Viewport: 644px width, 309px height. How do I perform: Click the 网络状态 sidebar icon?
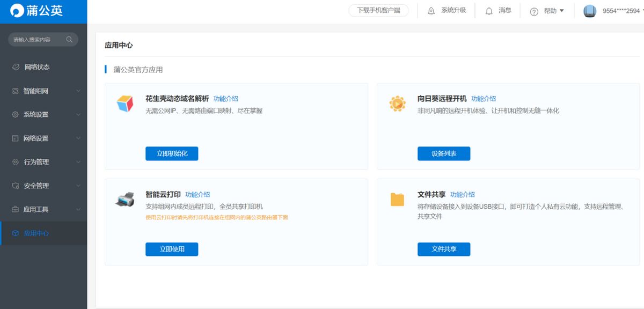tap(16, 67)
